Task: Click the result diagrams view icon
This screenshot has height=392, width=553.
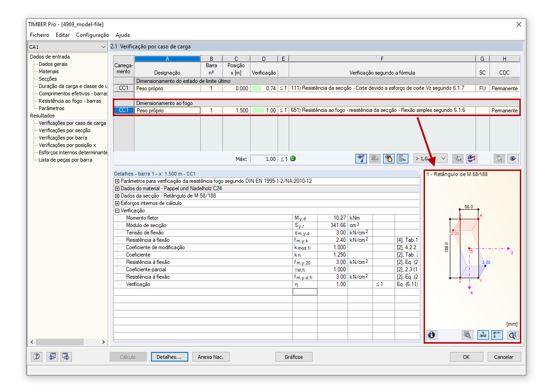Action: tap(471, 158)
